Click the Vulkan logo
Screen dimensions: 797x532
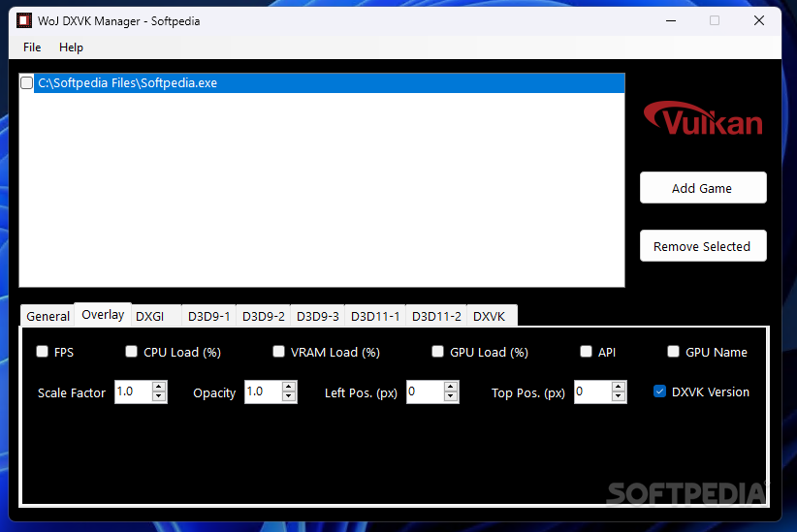coord(703,118)
